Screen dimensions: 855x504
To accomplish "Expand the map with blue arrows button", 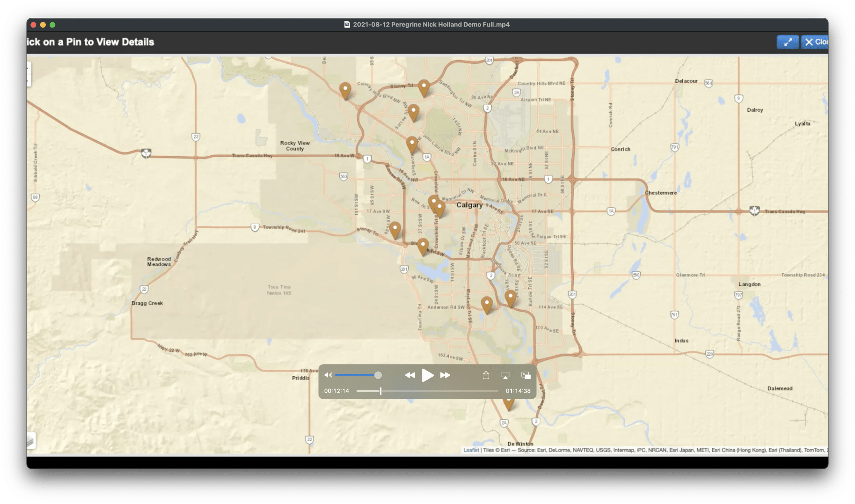I will (x=788, y=42).
